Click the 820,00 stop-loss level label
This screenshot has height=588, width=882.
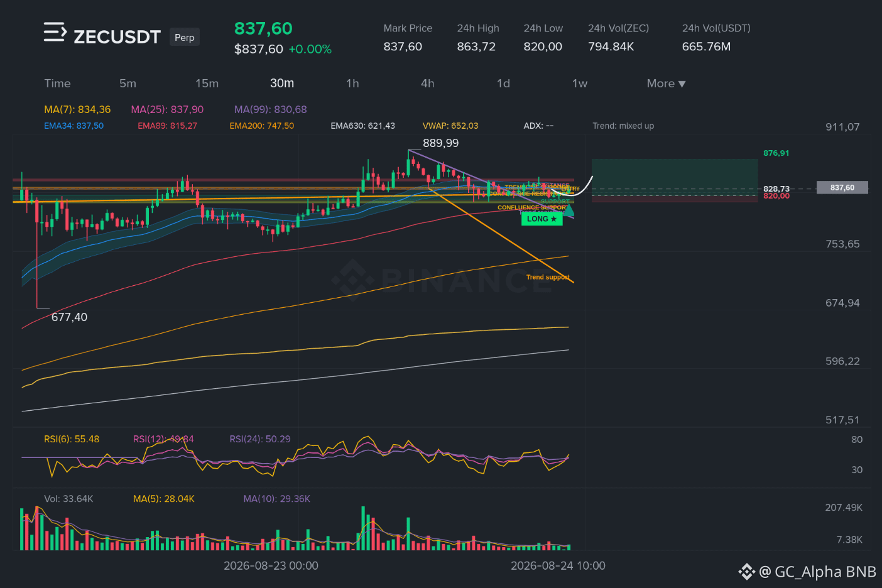776,196
